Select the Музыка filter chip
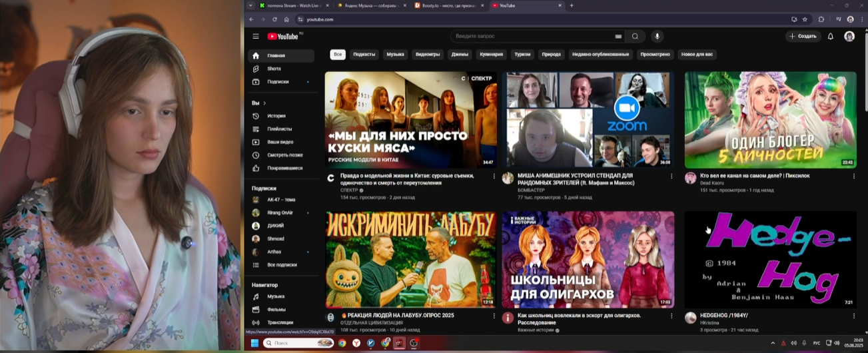This screenshot has width=868, height=353. (396, 55)
